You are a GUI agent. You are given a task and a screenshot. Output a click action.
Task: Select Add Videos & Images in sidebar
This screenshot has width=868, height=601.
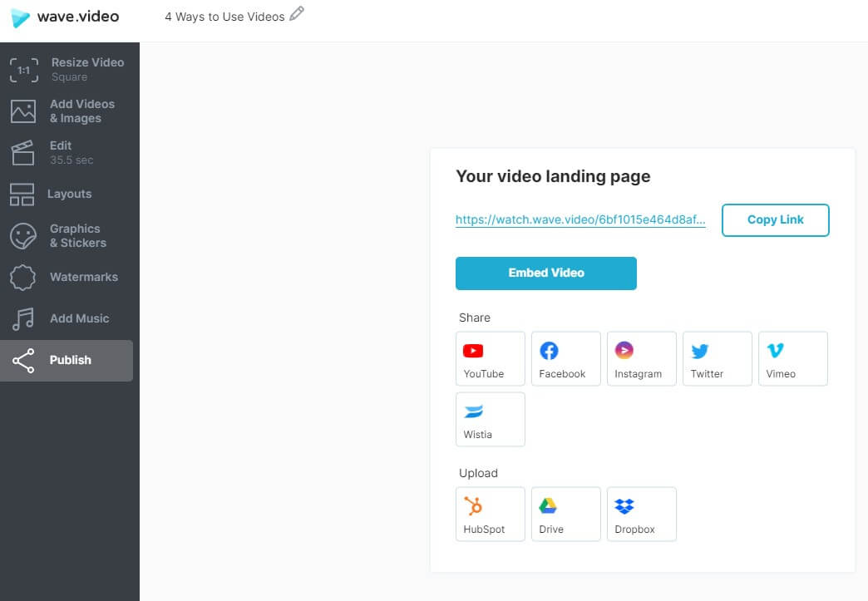(69, 111)
